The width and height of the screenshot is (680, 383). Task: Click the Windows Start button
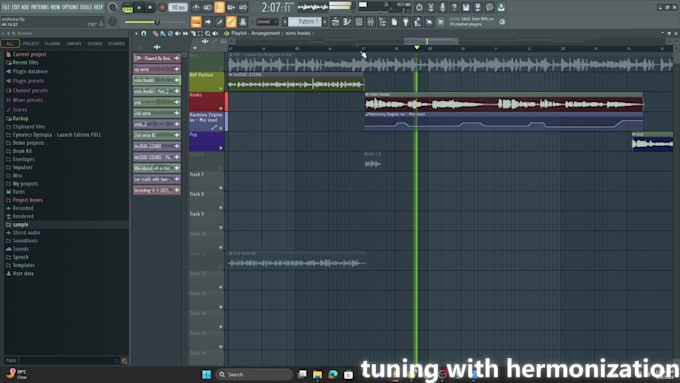(206, 374)
